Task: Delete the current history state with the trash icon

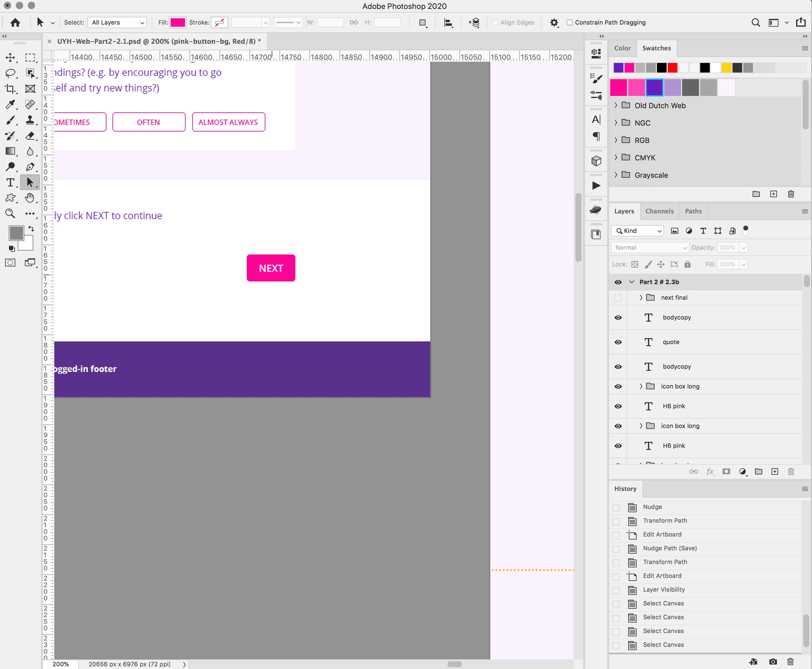Action: click(x=790, y=662)
